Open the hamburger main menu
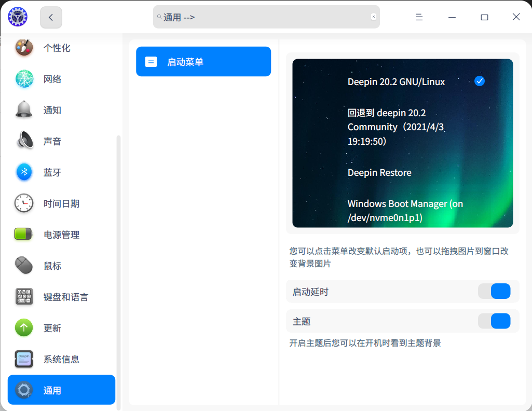This screenshot has width=532, height=411. (419, 17)
